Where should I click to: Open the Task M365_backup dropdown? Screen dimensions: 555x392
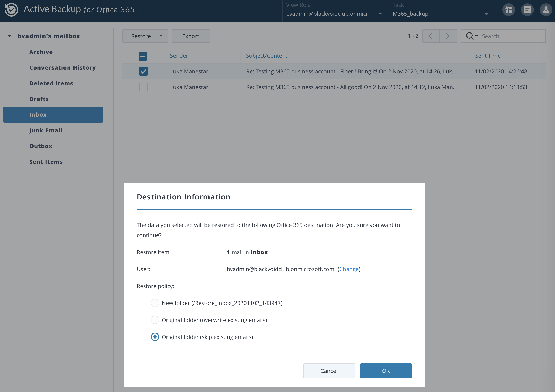tap(487, 14)
